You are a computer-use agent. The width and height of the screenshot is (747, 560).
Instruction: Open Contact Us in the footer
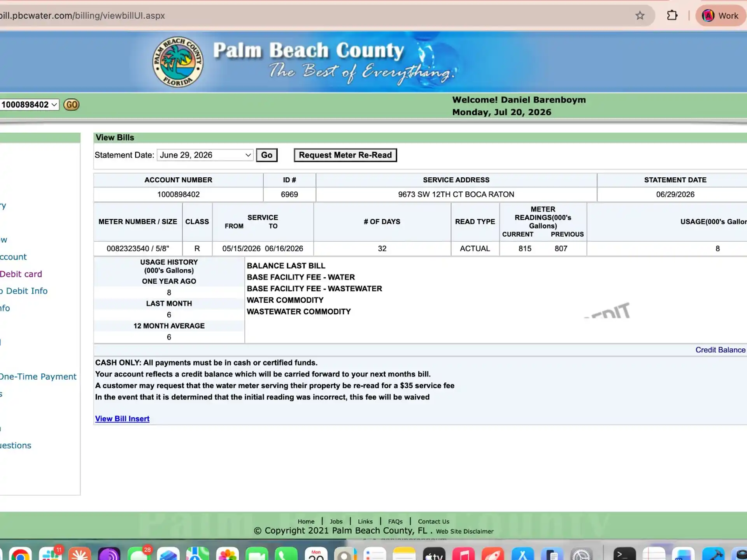433,521
